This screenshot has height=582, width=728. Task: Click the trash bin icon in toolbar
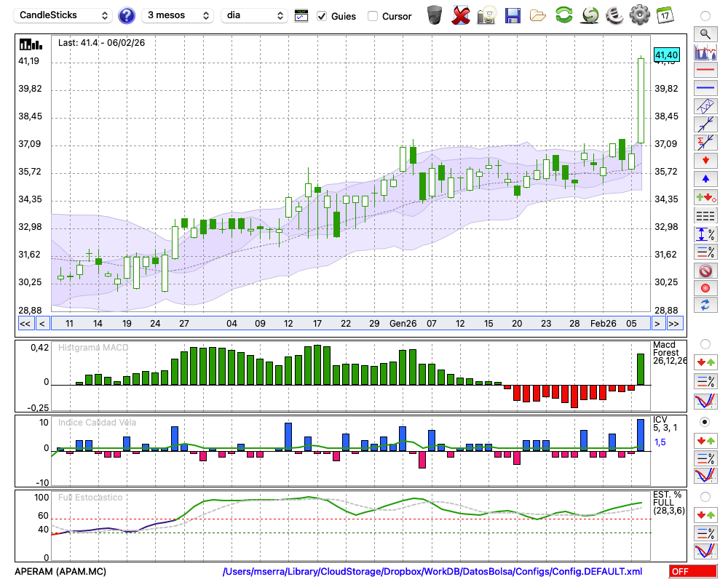point(435,15)
